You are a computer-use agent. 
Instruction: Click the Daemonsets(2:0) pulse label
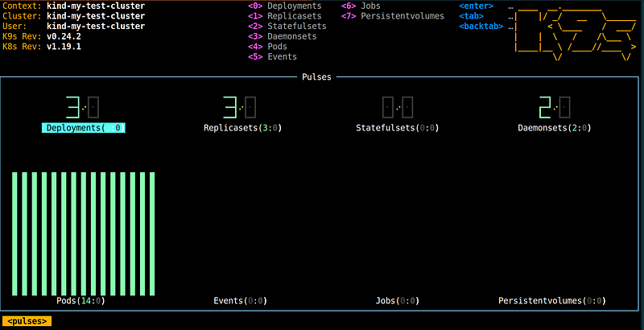click(555, 128)
